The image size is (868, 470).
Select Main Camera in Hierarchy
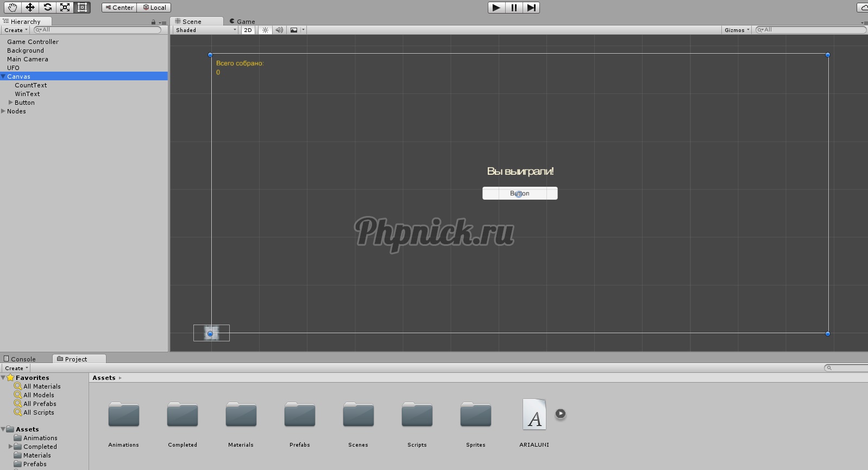pos(28,59)
